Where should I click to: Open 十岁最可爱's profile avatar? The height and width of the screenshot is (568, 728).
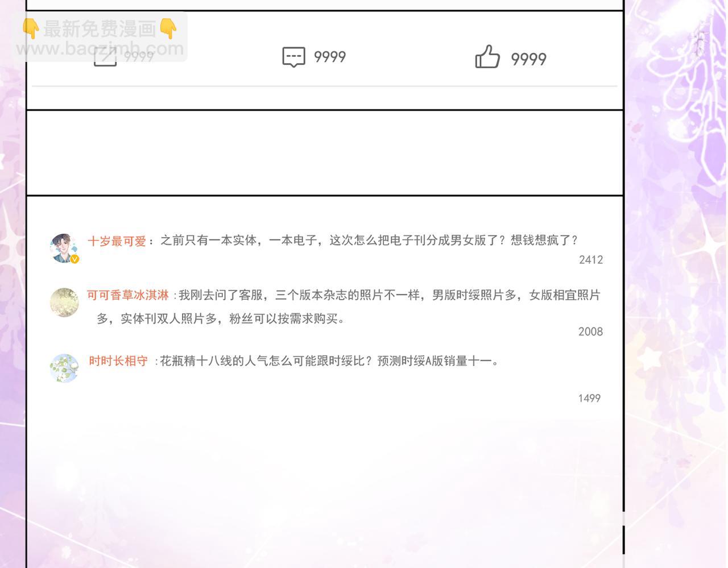(x=64, y=247)
